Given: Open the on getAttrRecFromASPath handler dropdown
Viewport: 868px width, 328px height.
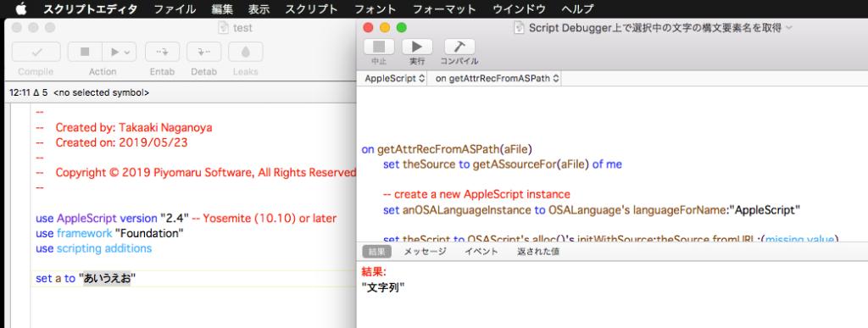Looking at the screenshot, I should [497, 79].
